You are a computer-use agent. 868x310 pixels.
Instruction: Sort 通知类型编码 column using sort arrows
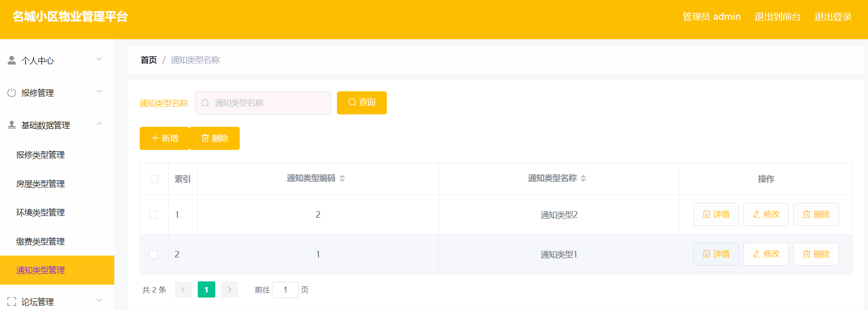tap(342, 179)
